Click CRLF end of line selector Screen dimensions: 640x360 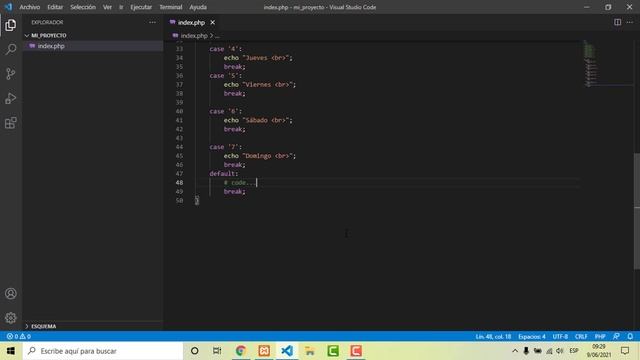tap(581, 336)
